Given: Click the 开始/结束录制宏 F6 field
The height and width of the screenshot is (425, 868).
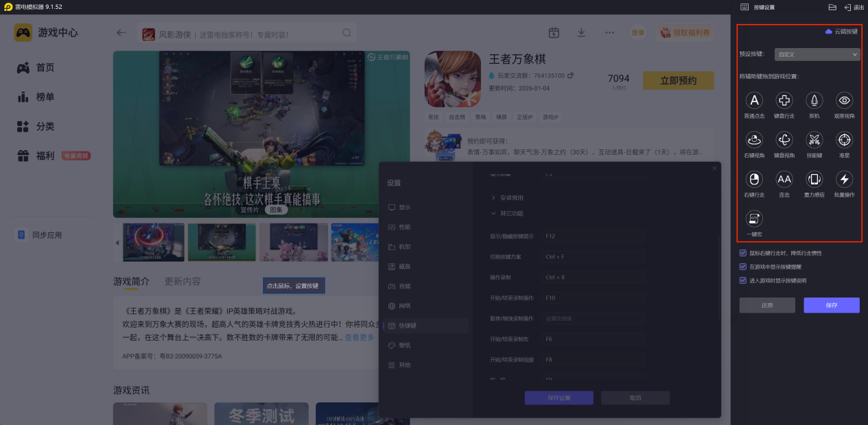Looking at the screenshot, I should [591, 339].
